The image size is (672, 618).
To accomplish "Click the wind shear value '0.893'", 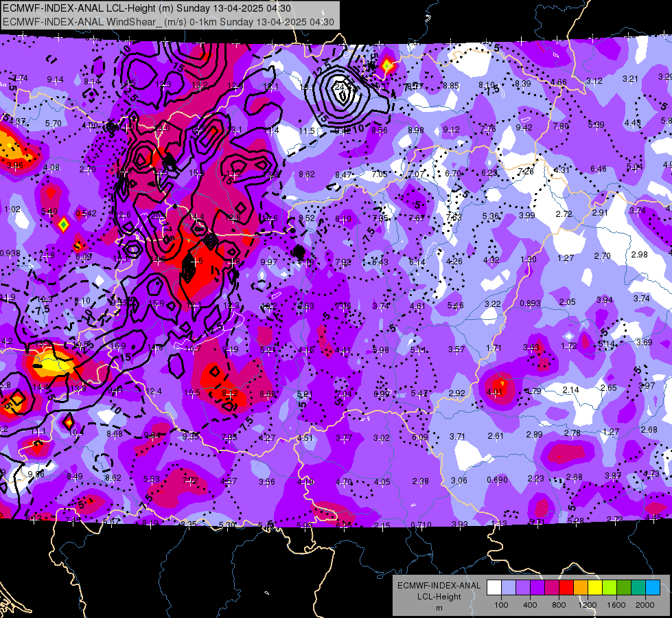I will pyautogui.click(x=530, y=304).
